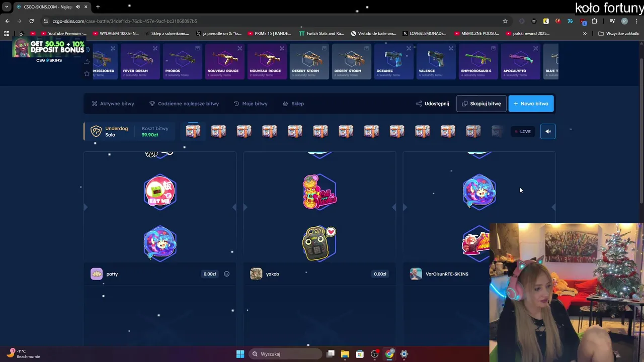Click the Underdog shield icon
The height and width of the screenshot is (362, 644).
pyautogui.click(x=96, y=131)
